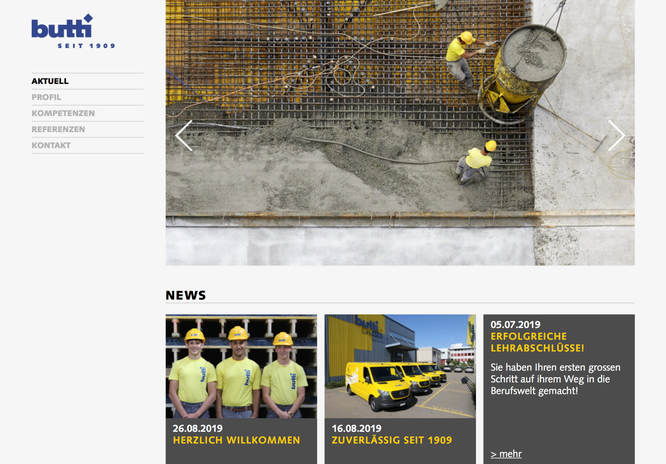Click the butti logo
Image resolution: width=666 pixels, height=464 pixels.
(72, 32)
